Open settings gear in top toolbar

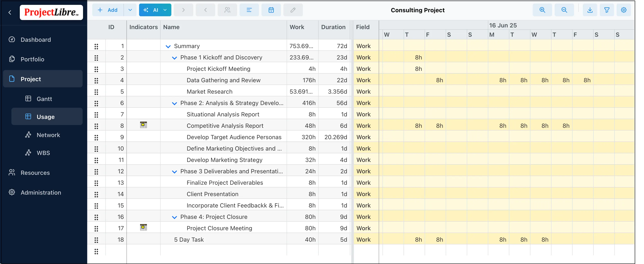tap(624, 10)
